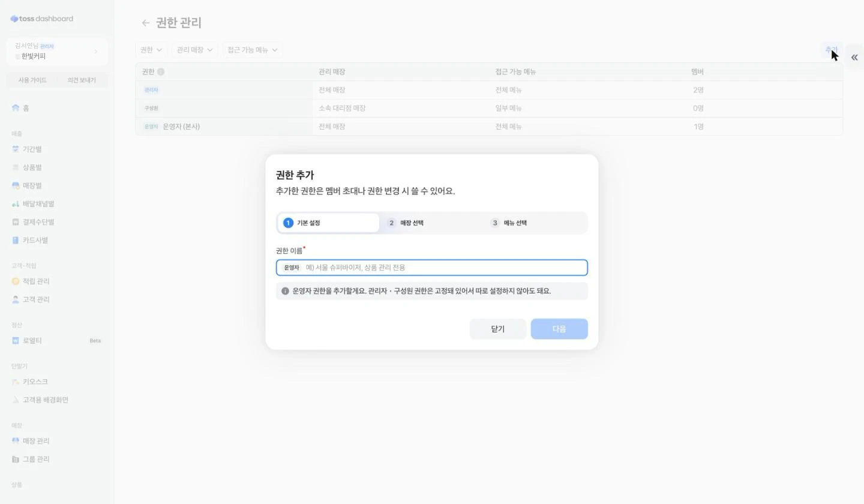Select the 운영자 (본사) role row
Image resolution: width=864 pixels, height=504 pixels.
click(x=489, y=127)
